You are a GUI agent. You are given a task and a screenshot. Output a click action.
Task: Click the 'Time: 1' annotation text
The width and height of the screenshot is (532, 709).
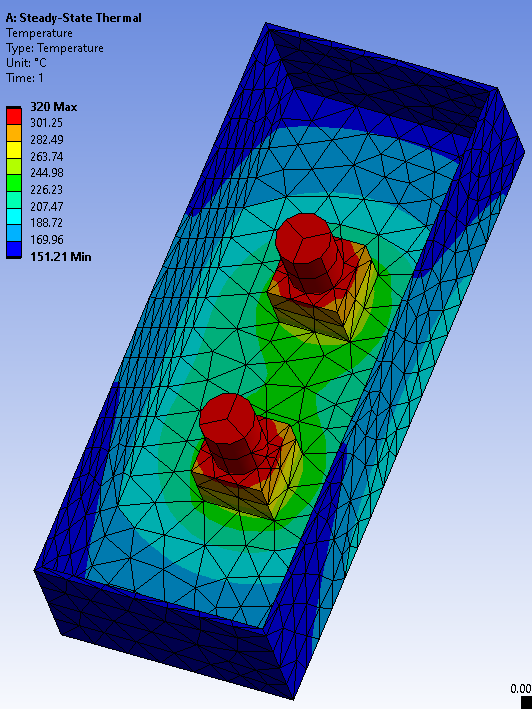coord(25,78)
